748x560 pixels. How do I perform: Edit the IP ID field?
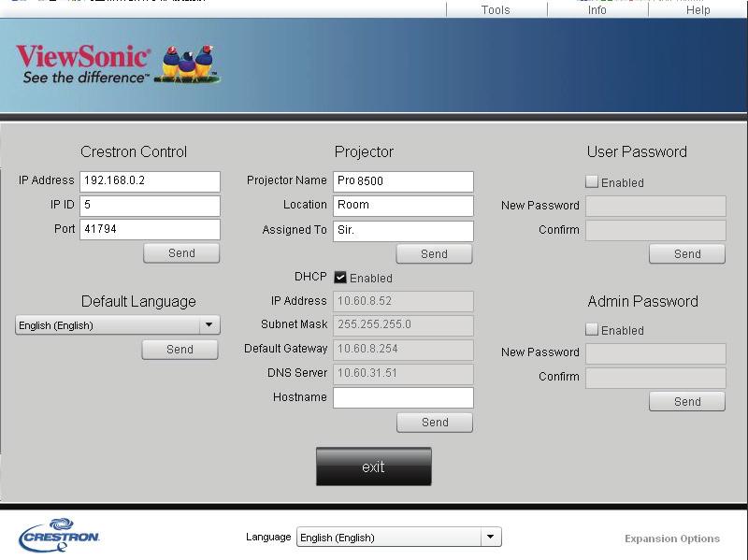pyautogui.click(x=150, y=206)
